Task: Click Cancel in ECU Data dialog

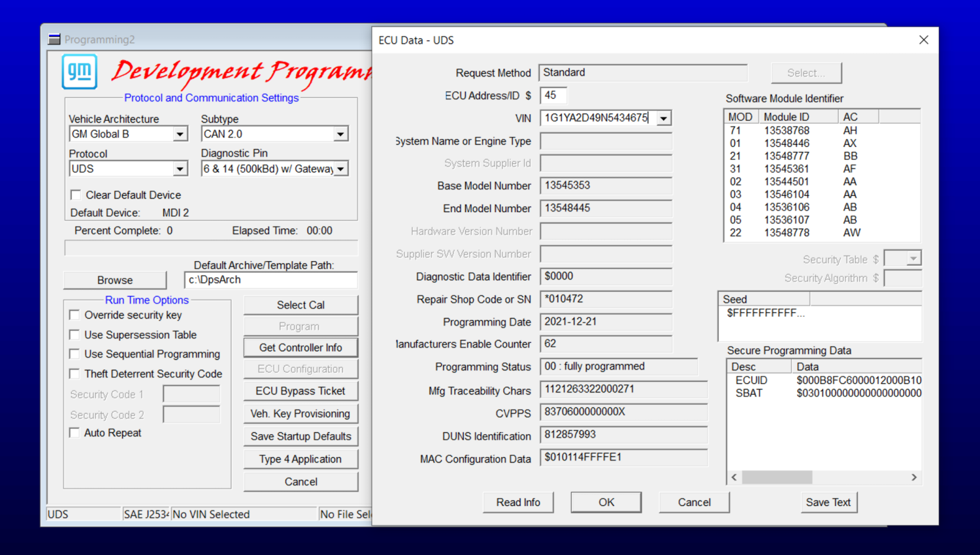Action: 694,502
